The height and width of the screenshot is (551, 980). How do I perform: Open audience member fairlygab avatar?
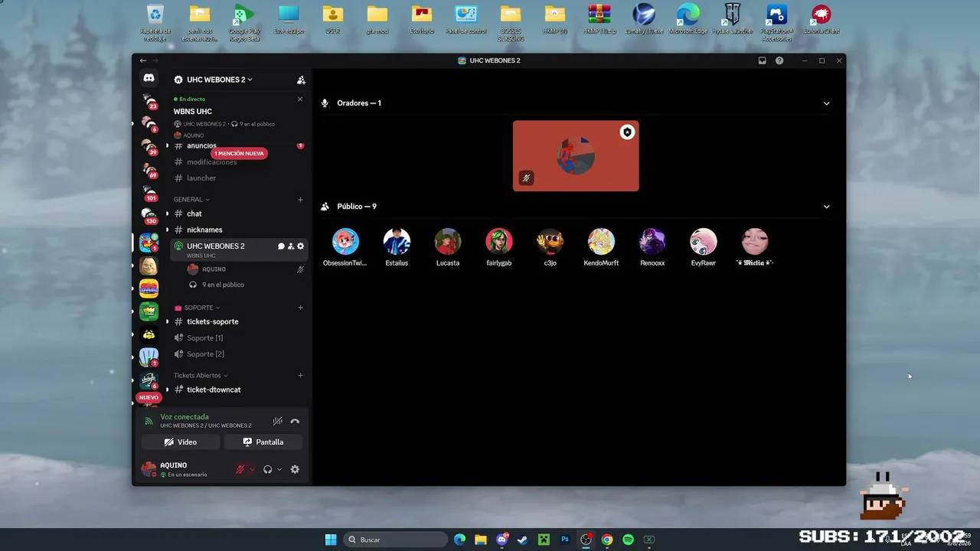(499, 242)
